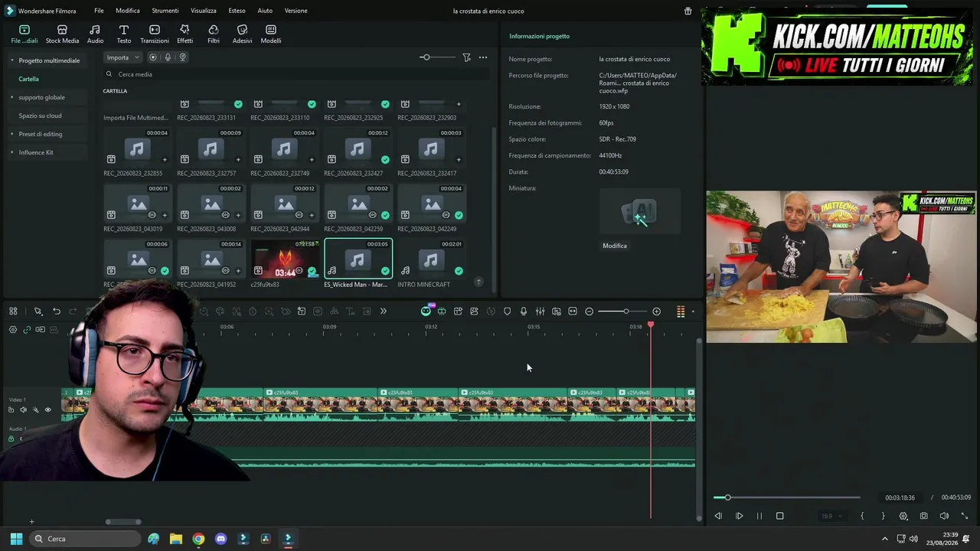Pause the preview playback
The image size is (980, 551).
click(x=759, y=516)
